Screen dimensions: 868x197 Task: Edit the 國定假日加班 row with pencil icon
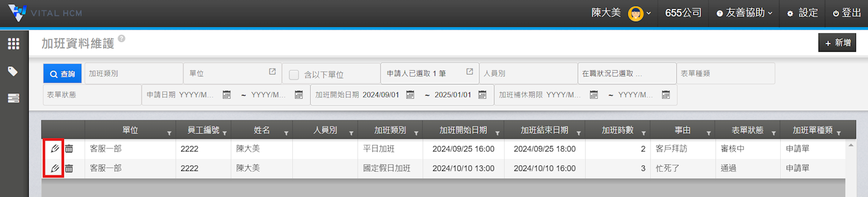(54, 169)
